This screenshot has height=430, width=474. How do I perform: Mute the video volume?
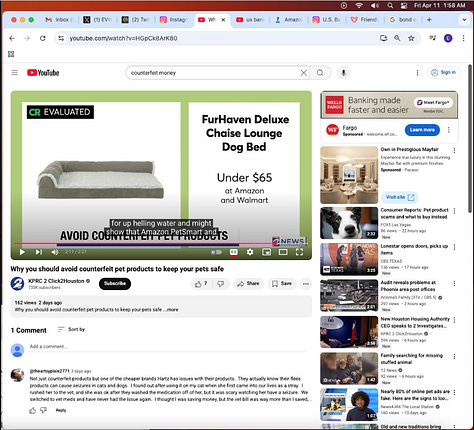click(x=55, y=252)
